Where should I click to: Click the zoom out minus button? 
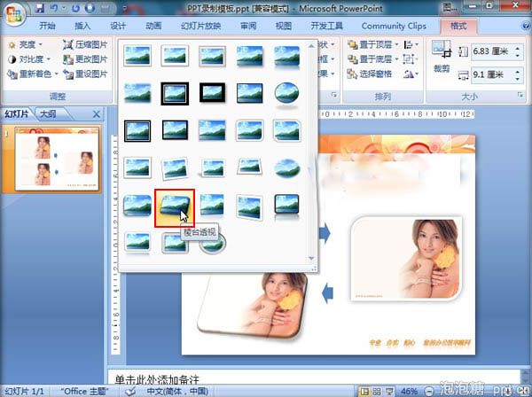(x=429, y=392)
